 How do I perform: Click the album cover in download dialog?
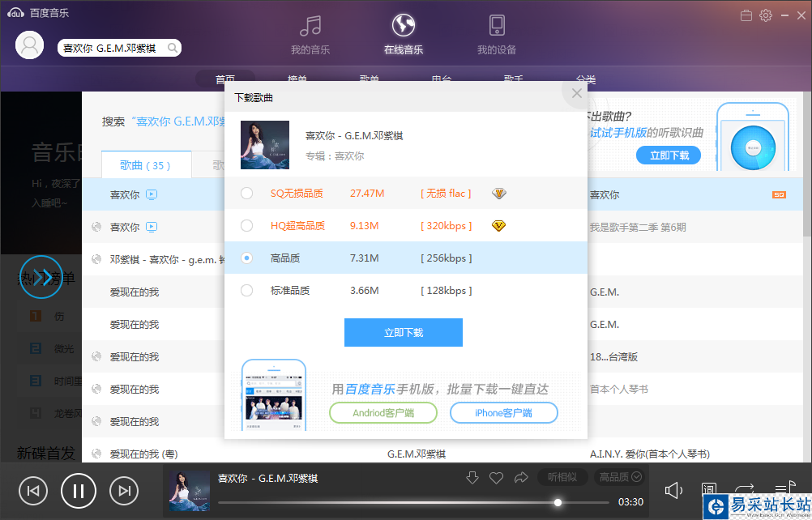click(265, 145)
